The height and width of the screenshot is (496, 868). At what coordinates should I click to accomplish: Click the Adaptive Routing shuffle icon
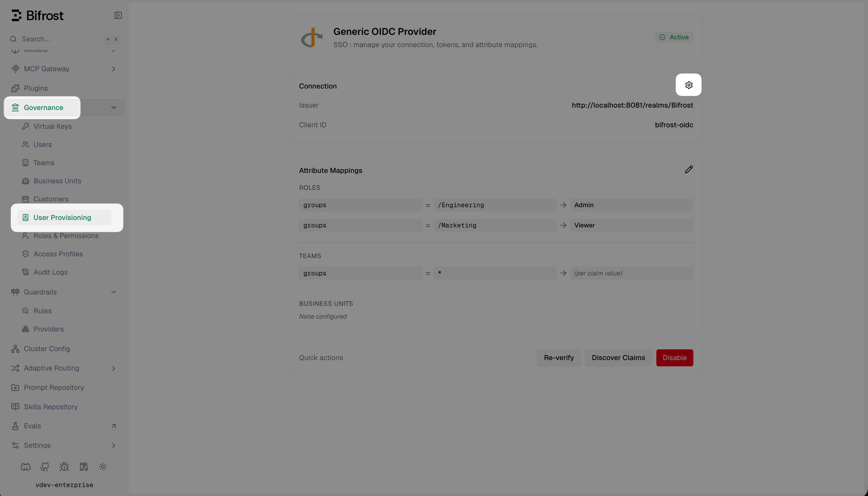coord(15,368)
